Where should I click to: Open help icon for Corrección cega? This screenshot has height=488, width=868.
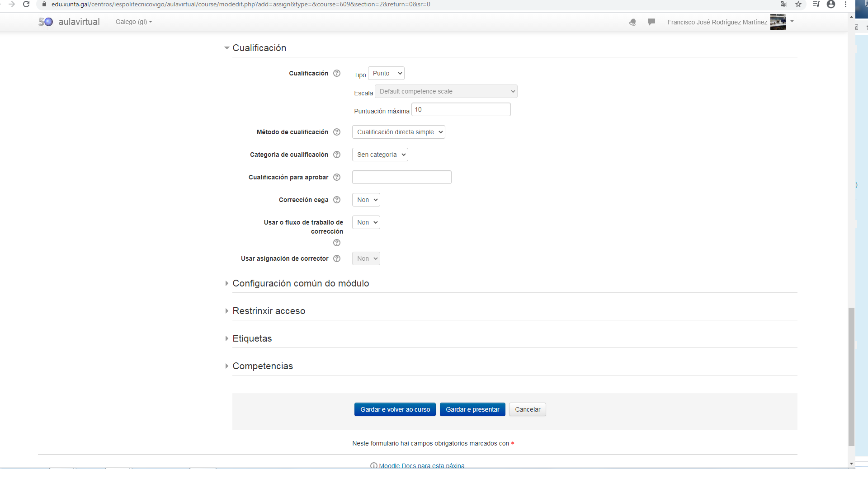click(x=337, y=200)
